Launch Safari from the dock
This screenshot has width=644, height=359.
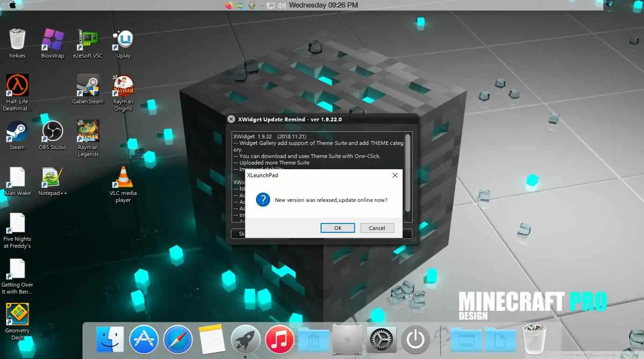tap(178, 339)
